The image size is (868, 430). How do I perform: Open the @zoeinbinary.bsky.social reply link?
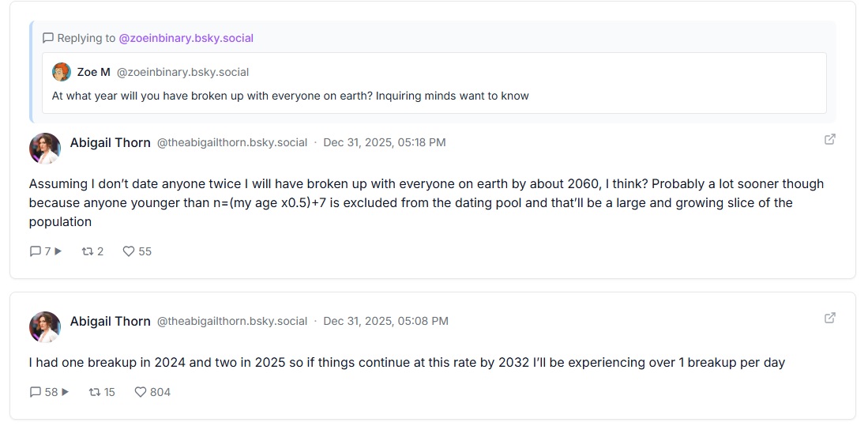[186, 38]
